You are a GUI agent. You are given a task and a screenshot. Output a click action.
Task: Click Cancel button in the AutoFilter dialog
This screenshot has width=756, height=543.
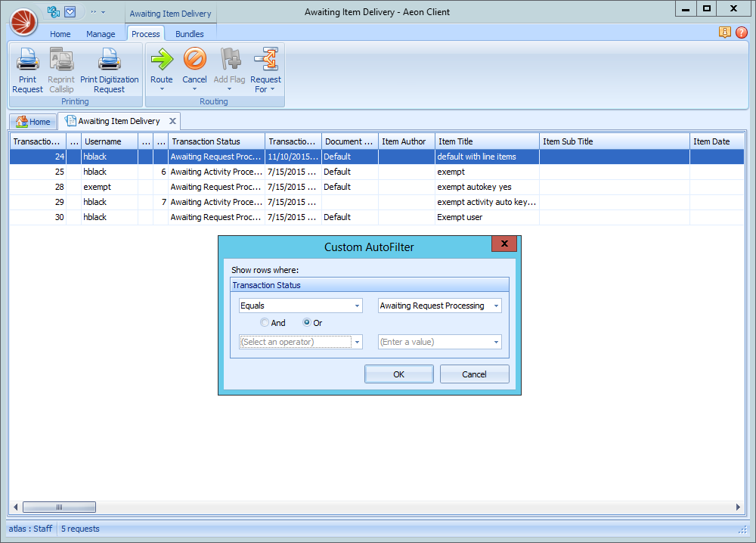pos(474,374)
